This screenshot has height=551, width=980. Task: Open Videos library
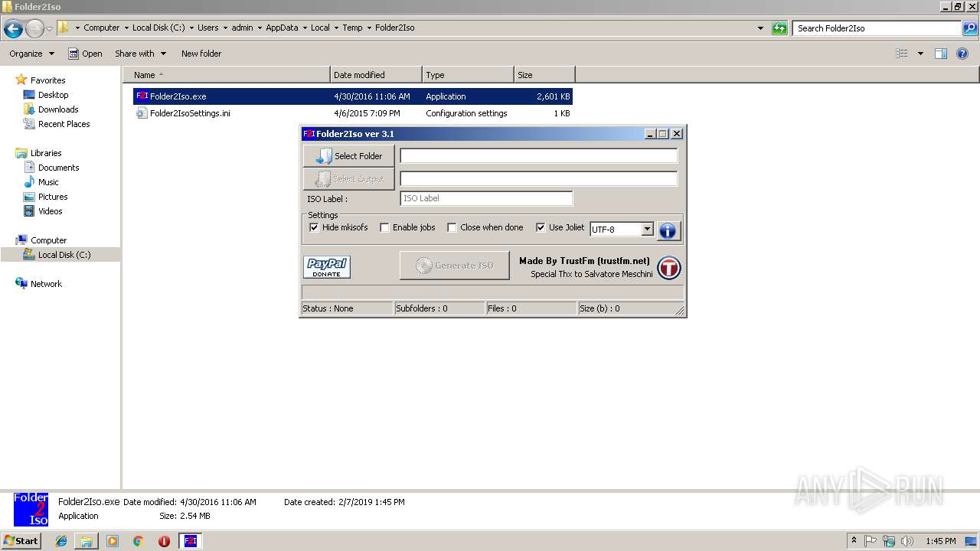(51, 211)
